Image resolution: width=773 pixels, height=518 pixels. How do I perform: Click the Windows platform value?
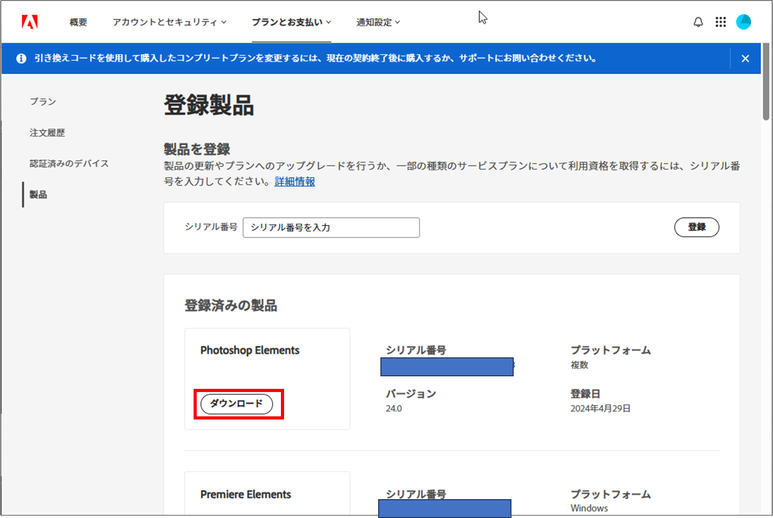589,508
